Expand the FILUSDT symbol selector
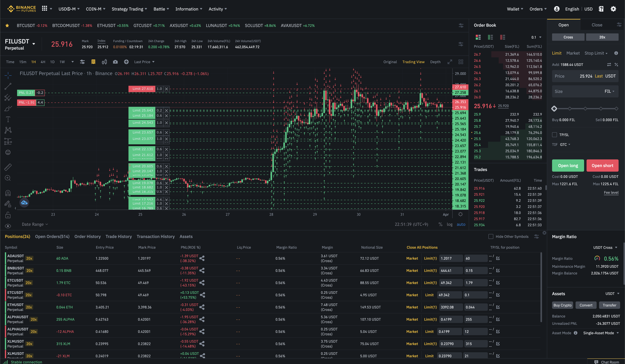 34,44
